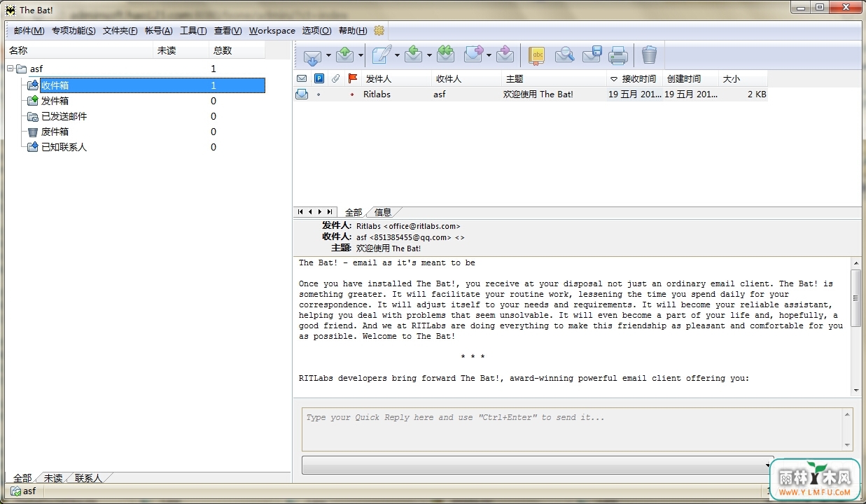Go to previous message arrow
The height and width of the screenshot is (504, 866).
[310, 211]
